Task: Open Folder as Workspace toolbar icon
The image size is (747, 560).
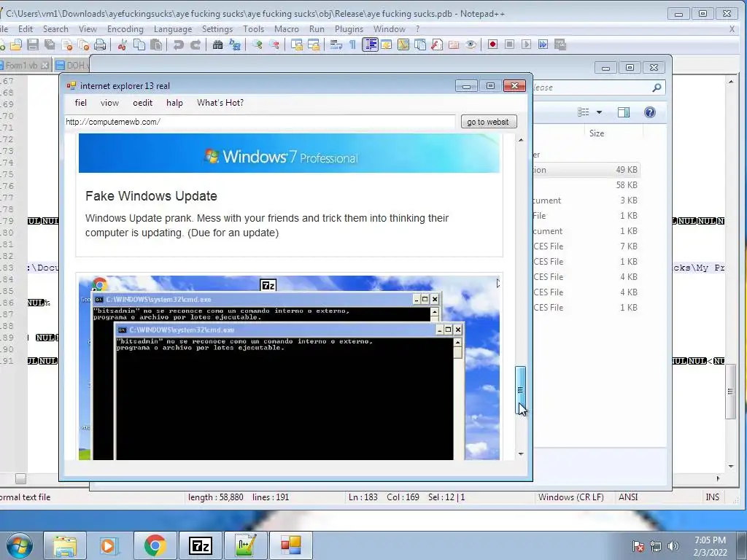Action: (x=454, y=44)
